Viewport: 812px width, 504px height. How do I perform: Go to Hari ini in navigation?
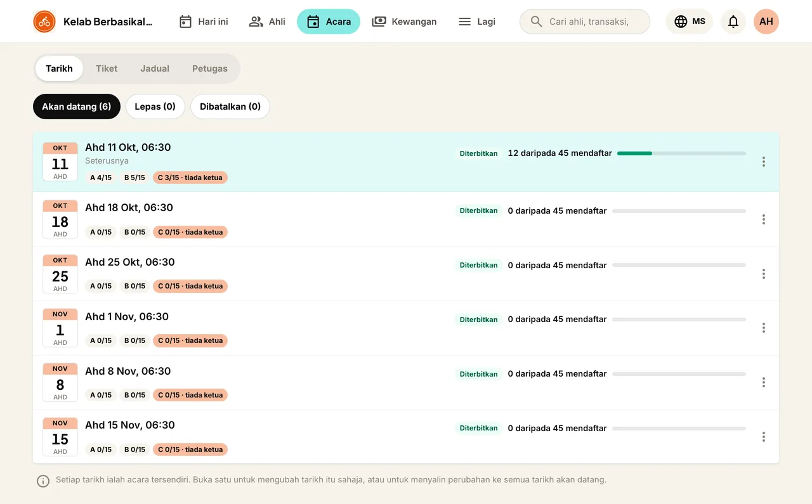[x=204, y=22]
